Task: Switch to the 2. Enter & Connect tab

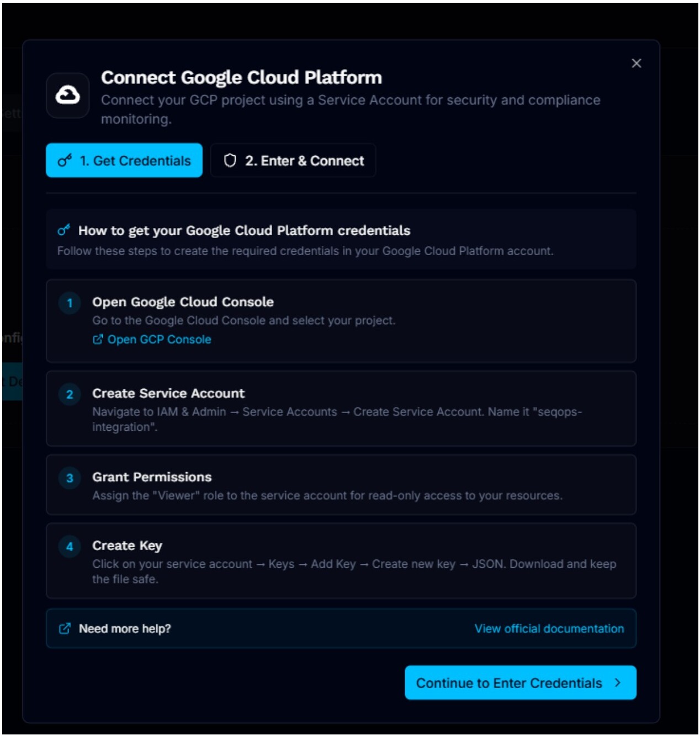Action: pos(293,161)
